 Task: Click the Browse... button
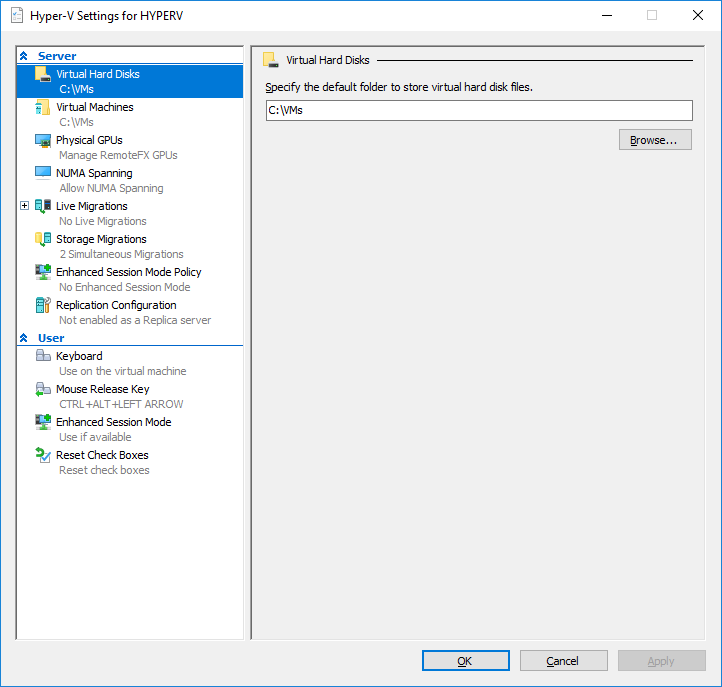(655, 140)
